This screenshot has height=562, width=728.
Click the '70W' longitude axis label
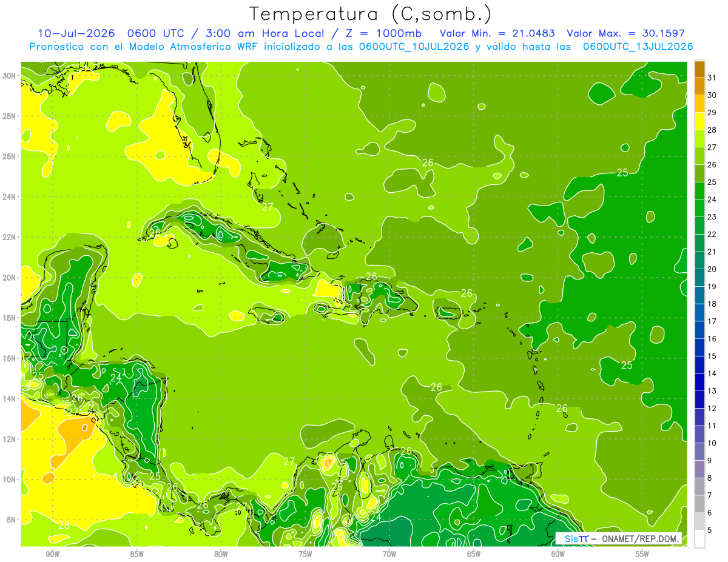[389, 554]
